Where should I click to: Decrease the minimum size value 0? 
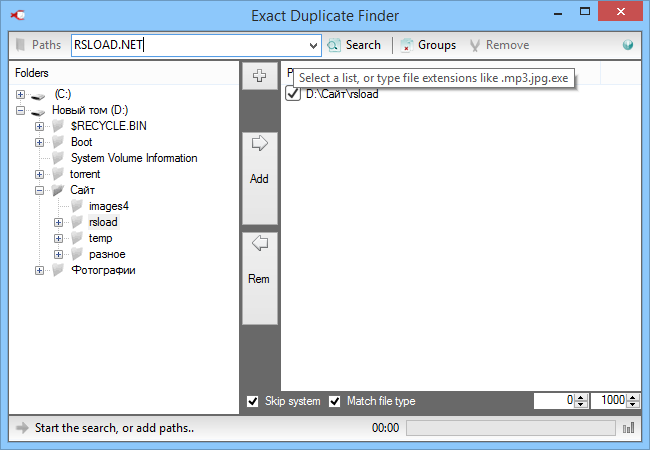[581, 404]
